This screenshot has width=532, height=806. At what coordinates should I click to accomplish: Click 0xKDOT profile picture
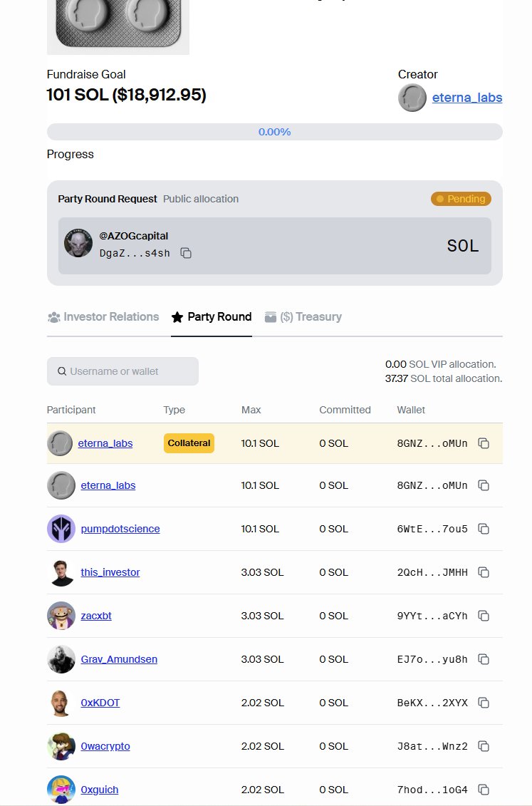pos(61,703)
